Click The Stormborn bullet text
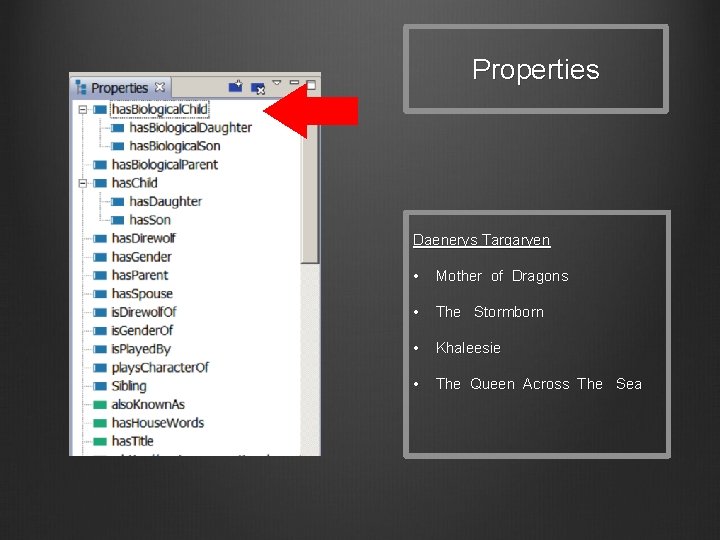The image size is (720, 540). coord(489,312)
